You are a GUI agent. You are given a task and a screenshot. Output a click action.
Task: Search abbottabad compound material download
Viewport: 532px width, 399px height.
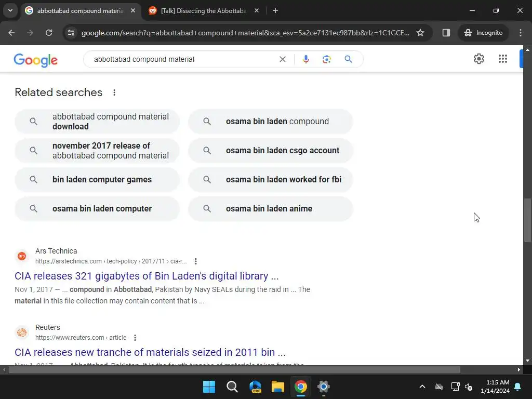97,122
